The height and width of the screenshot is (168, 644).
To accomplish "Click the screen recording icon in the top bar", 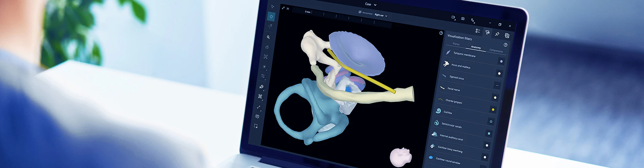I will click(x=453, y=17).
